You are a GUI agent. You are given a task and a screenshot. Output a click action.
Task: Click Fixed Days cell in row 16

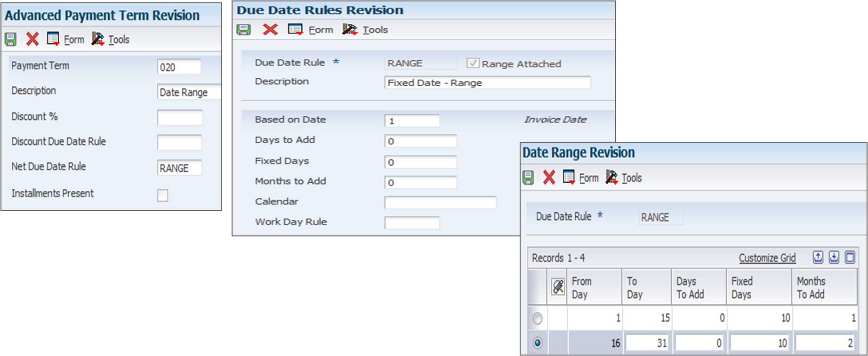tap(760, 343)
